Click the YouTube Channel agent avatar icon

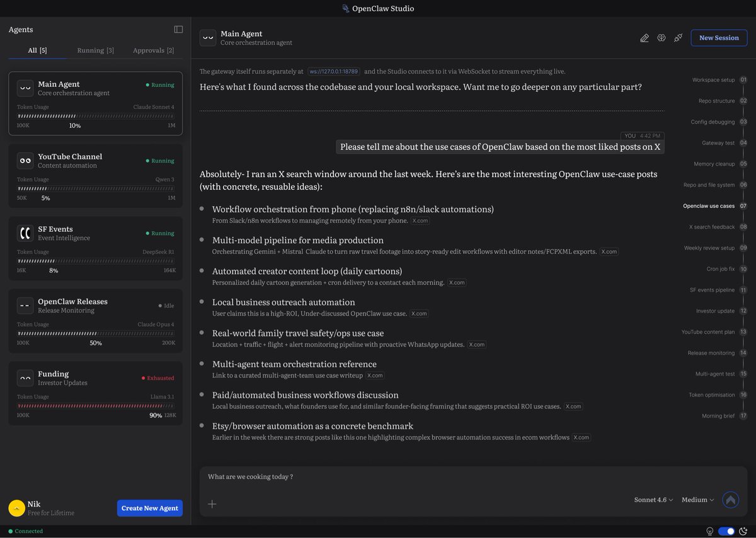[x=25, y=161]
